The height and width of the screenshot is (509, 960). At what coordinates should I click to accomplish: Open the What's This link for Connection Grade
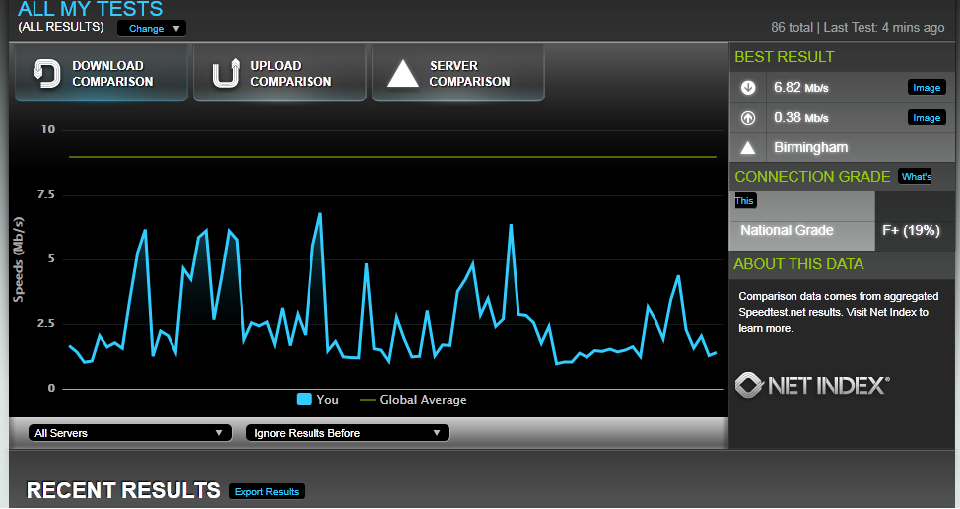pos(915,177)
